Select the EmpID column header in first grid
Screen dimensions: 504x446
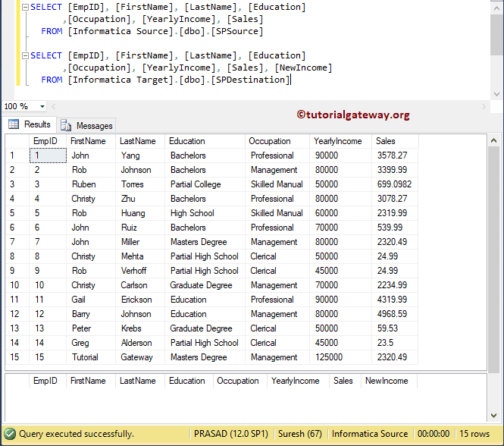(x=45, y=141)
